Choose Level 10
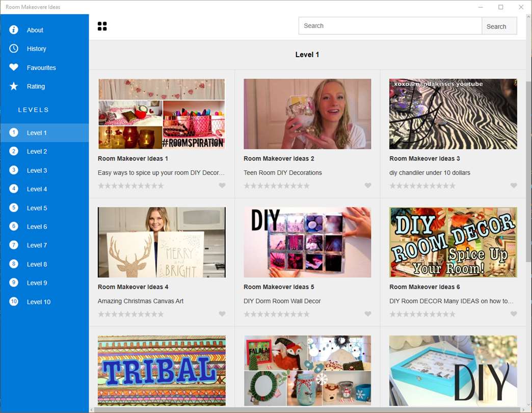Viewport: 532px width, 413px height. [44, 302]
